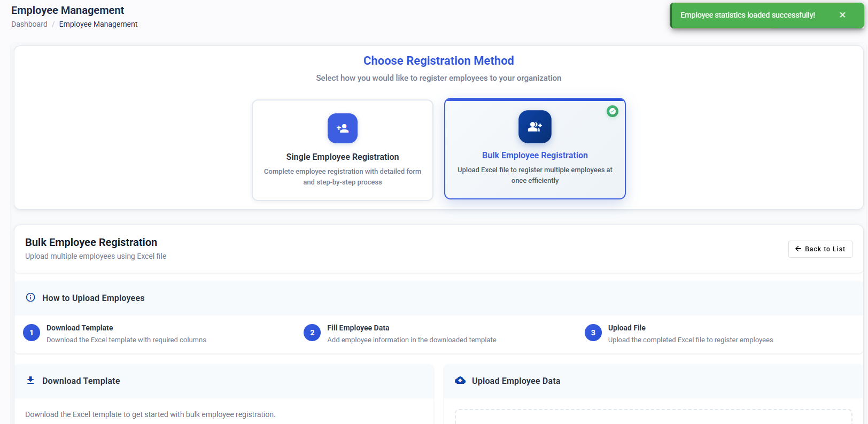Click 'Employee statistics loaded successfully!' message

tap(748, 15)
